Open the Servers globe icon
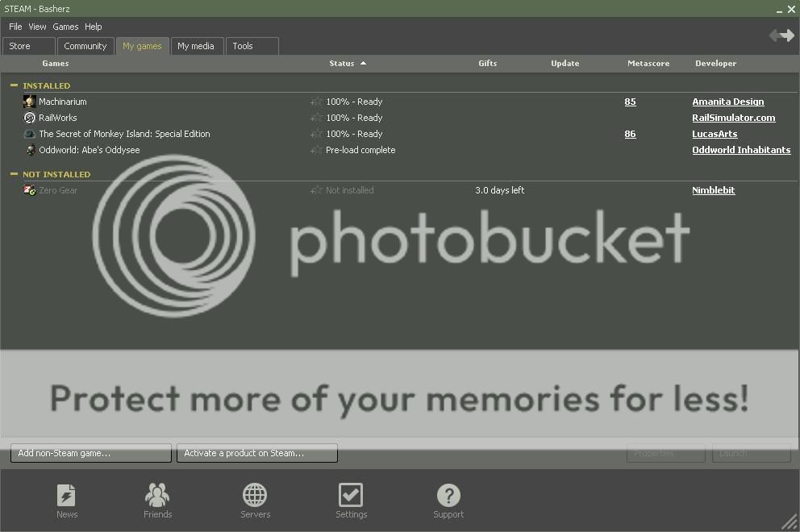The width and height of the screenshot is (800, 532). point(255,496)
